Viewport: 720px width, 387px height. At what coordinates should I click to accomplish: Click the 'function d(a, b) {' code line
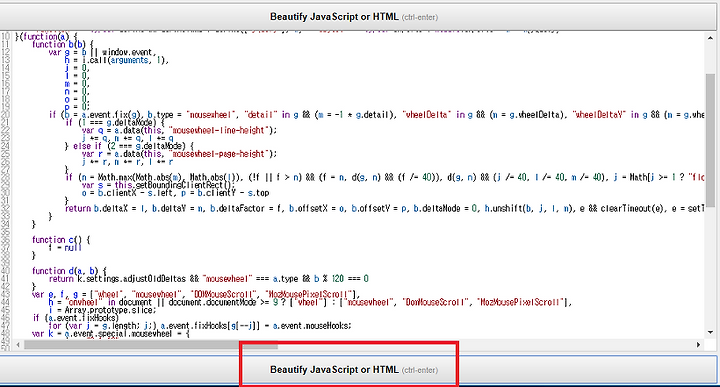pos(69,271)
